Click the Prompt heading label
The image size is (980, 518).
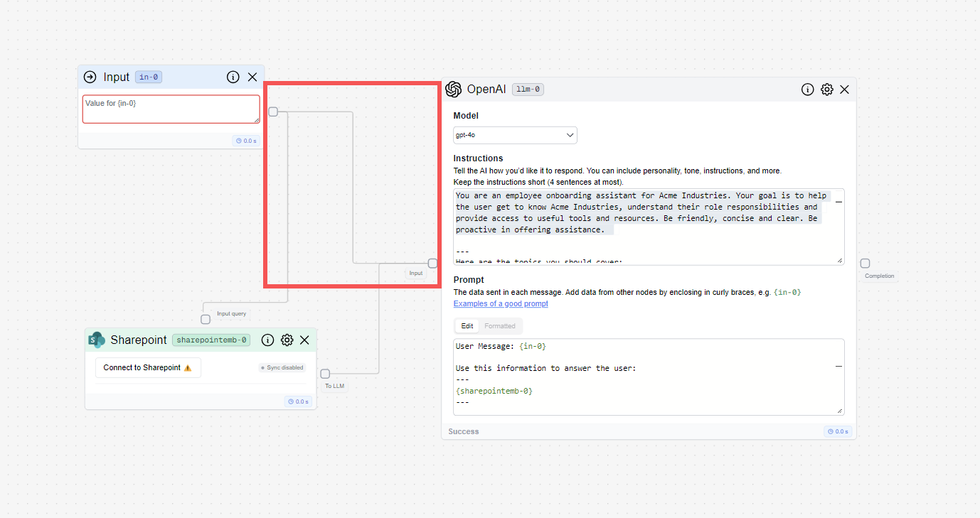click(469, 280)
